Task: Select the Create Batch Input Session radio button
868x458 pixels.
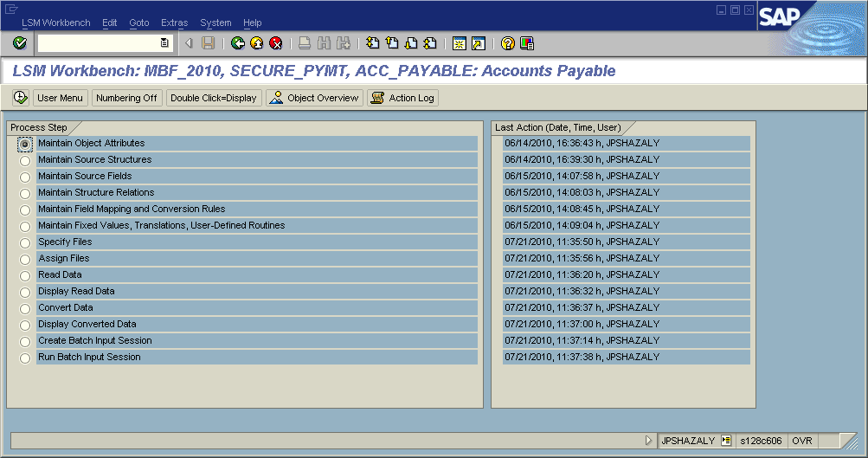Action: (25, 342)
